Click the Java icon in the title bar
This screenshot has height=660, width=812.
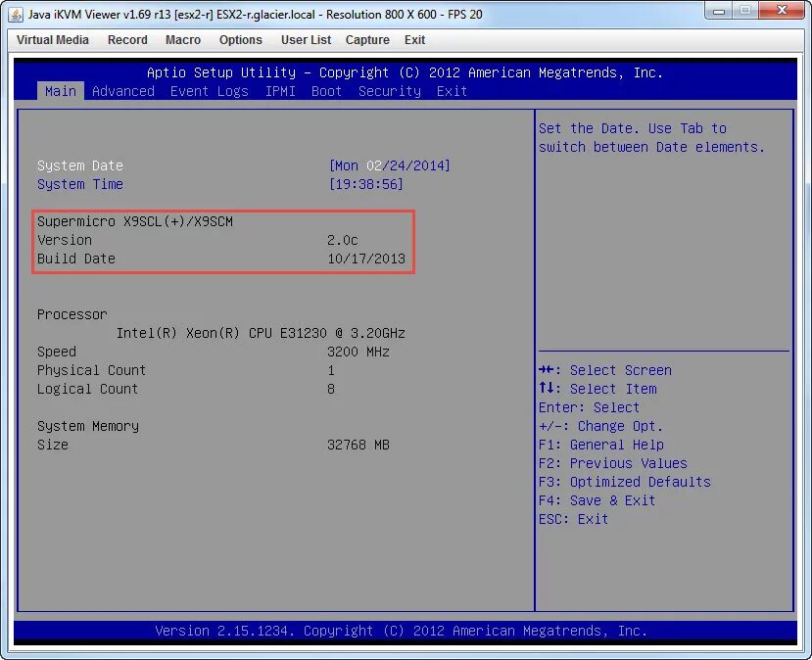pos(16,14)
